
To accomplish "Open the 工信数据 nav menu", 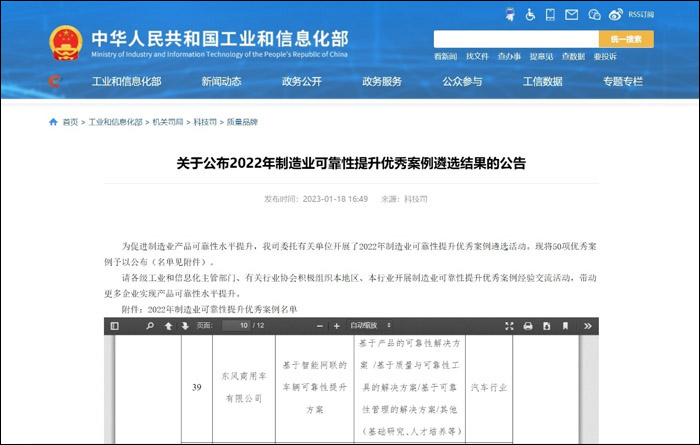I will pos(542,82).
